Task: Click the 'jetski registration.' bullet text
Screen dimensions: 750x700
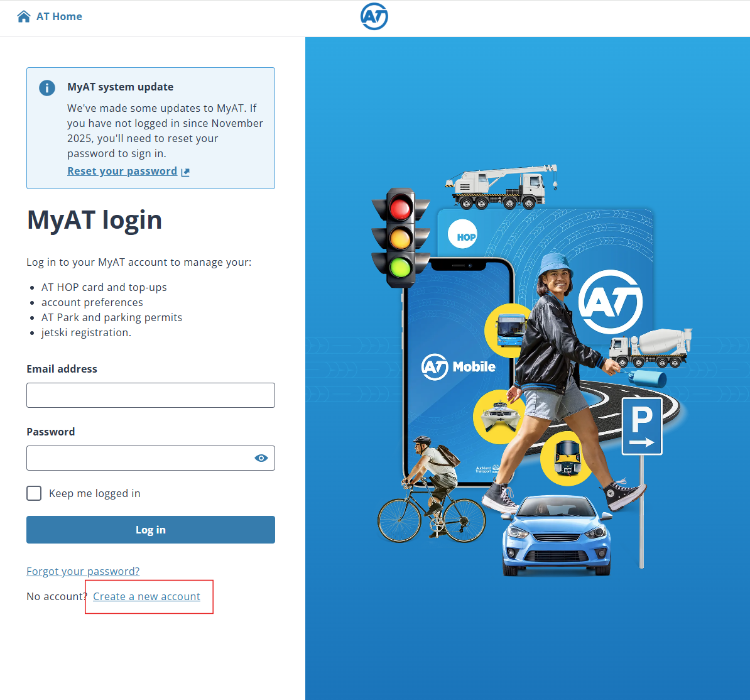Action: [86, 332]
